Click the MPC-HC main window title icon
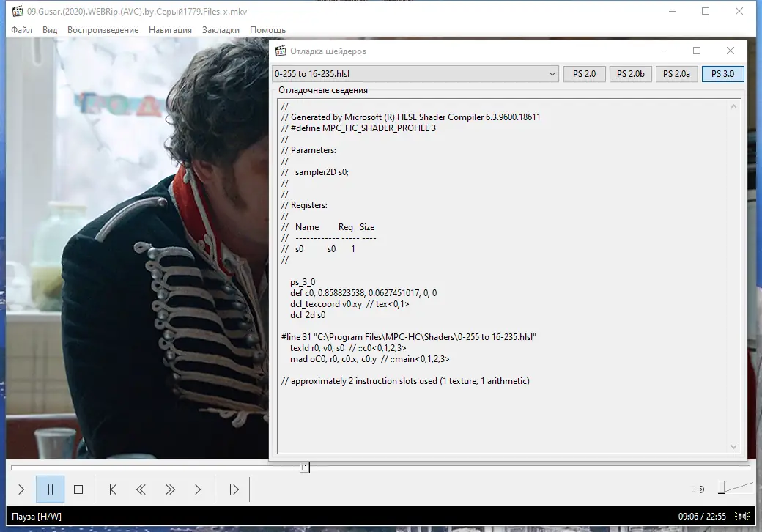The height and width of the screenshot is (532, 762). point(18,11)
